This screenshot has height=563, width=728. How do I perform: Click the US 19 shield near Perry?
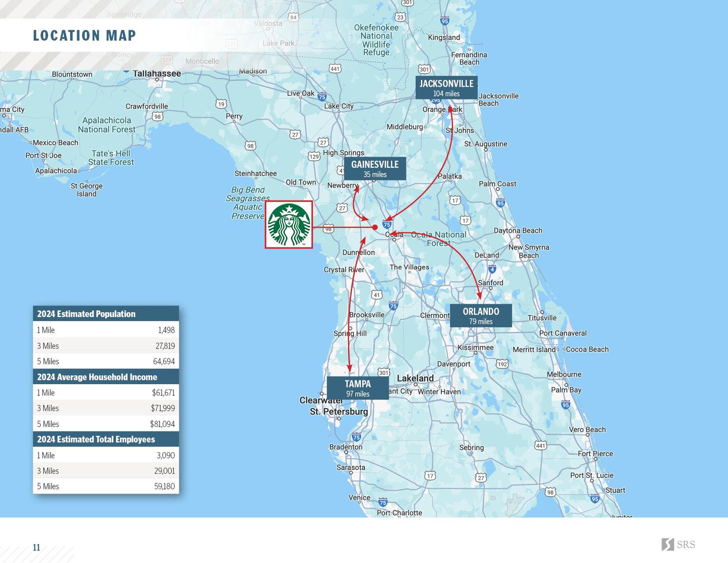coord(221,104)
